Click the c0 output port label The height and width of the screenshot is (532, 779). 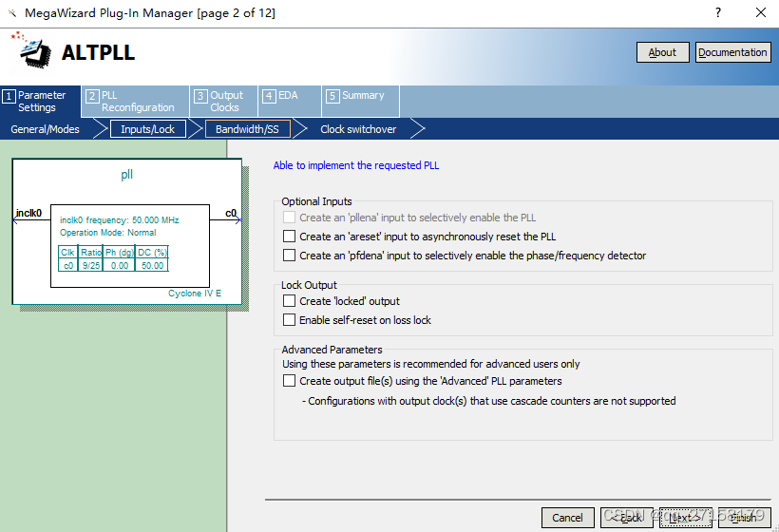[x=231, y=213]
